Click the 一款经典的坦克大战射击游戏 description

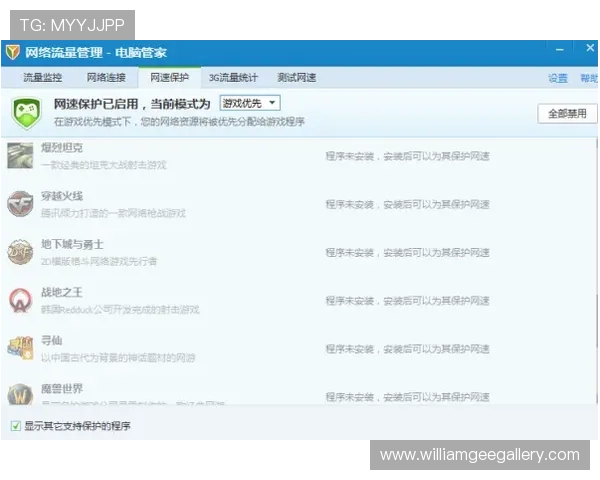pos(104,165)
